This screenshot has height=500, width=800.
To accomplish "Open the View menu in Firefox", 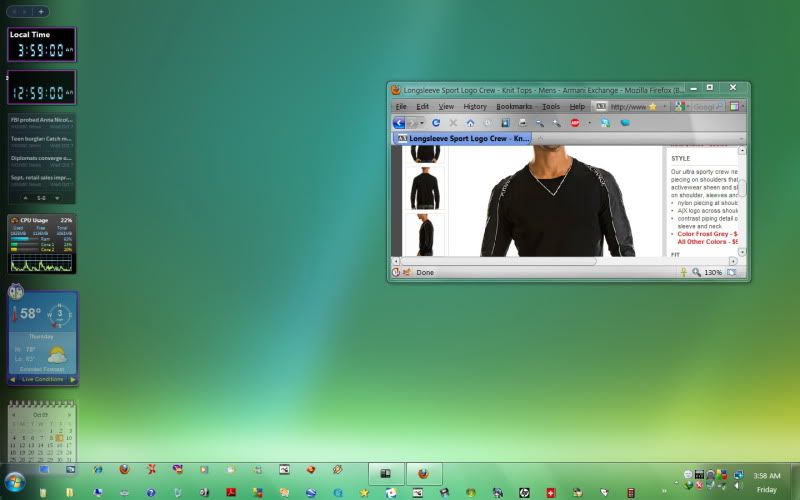I will coord(446,107).
